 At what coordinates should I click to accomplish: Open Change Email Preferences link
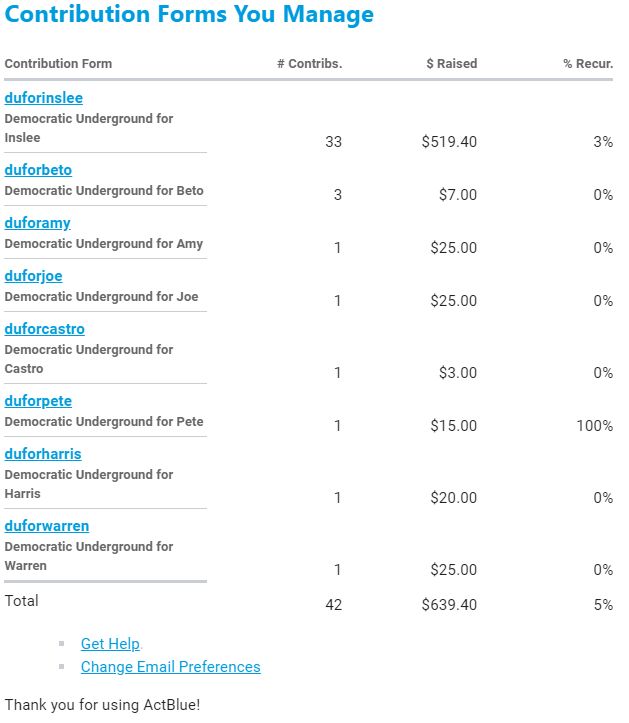coord(170,667)
